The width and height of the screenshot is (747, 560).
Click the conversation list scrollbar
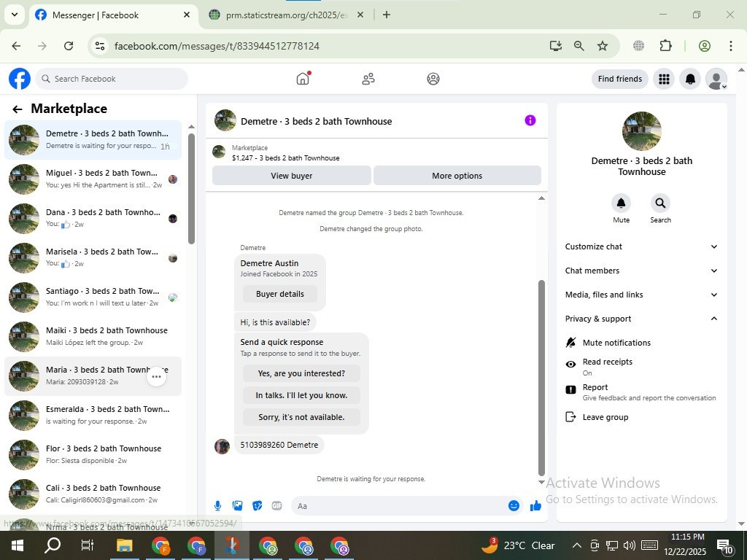(x=192, y=189)
